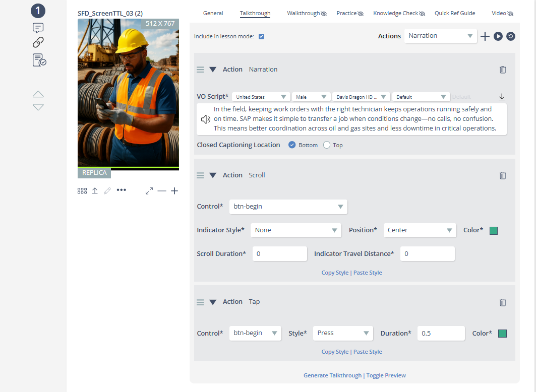Add a new action with plus icon

click(485, 36)
